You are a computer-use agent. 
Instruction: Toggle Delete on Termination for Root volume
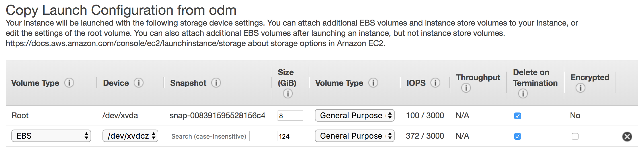tap(518, 116)
